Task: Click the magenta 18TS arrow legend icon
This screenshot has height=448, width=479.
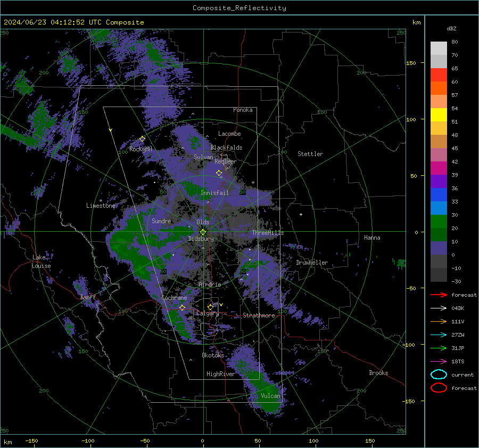Action: click(439, 362)
